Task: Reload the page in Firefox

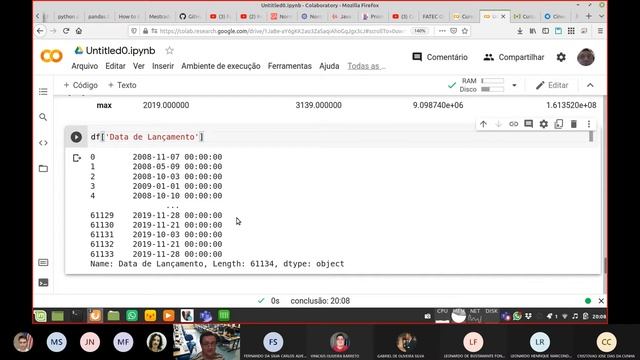Action: click(66, 31)
